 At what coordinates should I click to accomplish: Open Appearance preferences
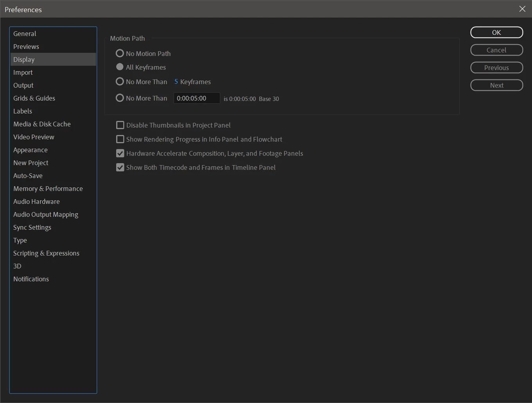pos(53,150)
